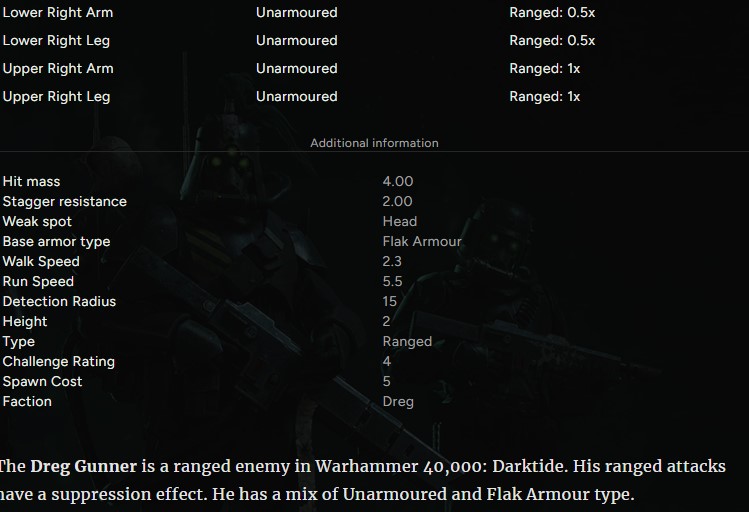749x512 pixels.
Task: Open the Dreg faction value
Action: click(398, 402)
